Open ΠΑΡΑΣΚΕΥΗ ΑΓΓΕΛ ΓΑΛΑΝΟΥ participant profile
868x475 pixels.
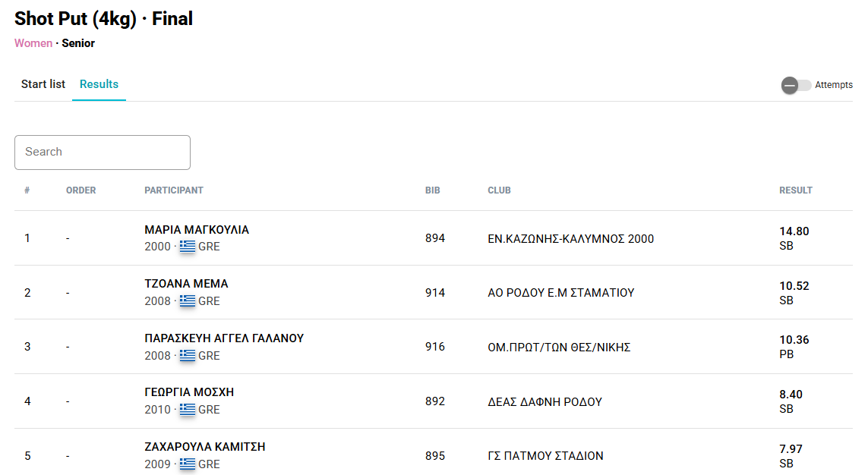pyautogui.click(x=224, y=338)
